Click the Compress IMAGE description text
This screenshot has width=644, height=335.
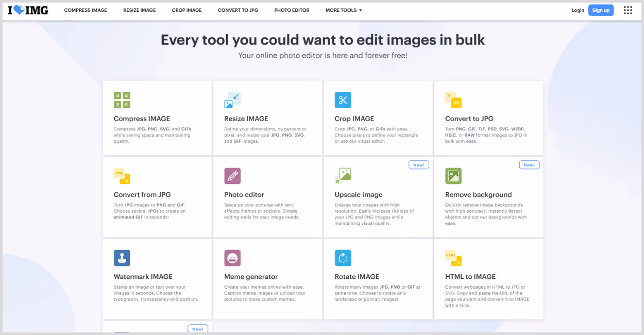tap(152, 135)
